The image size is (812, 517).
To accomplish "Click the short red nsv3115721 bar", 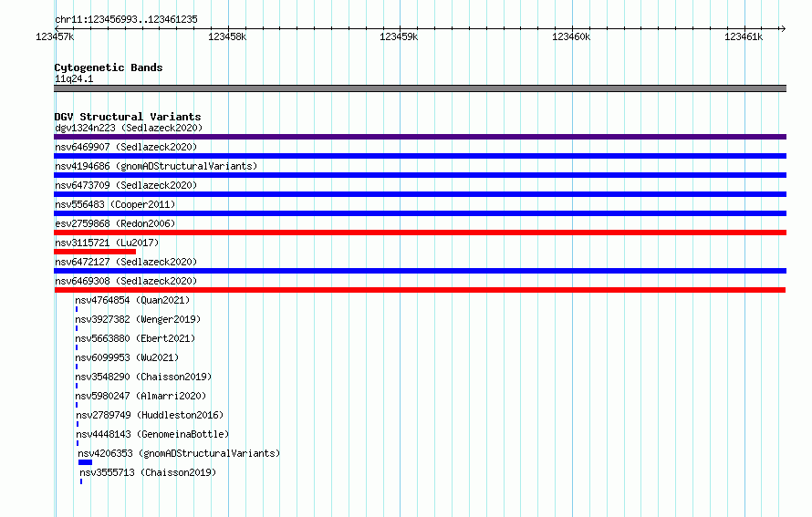I will [x=95, y=252].
